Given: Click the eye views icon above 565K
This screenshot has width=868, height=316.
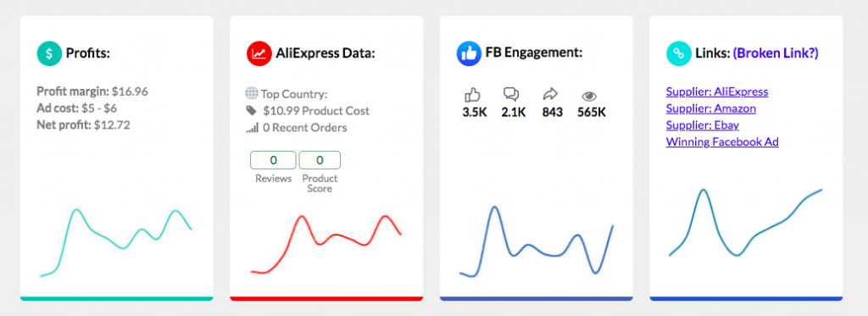Looking at the screenshot, I should point(591,95).
